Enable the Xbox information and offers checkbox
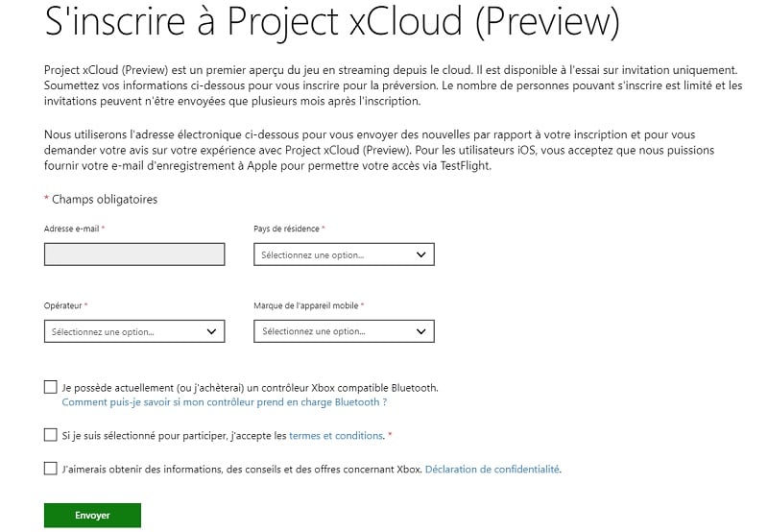The height and width of the screenshot is (532, 768). 51,469
